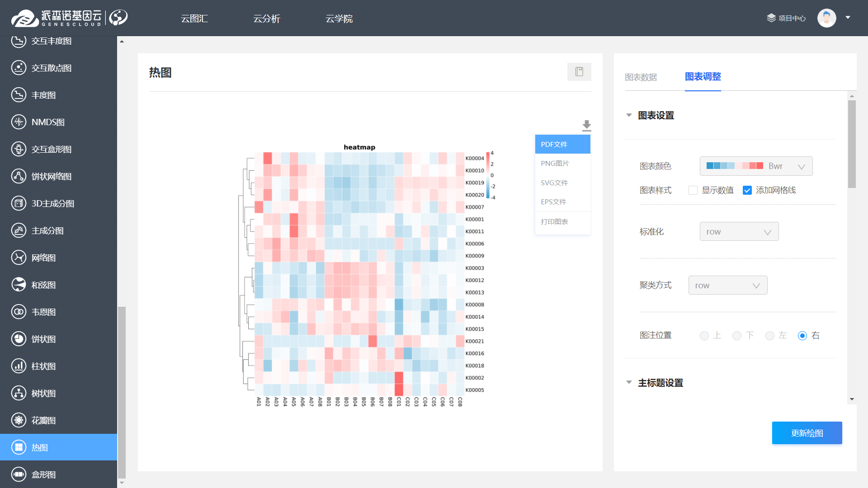Image resolution: width=868 pixels, height=488 pixels.
Task: Open the 标准化 row dropdown
Action: tap(739, 231)
